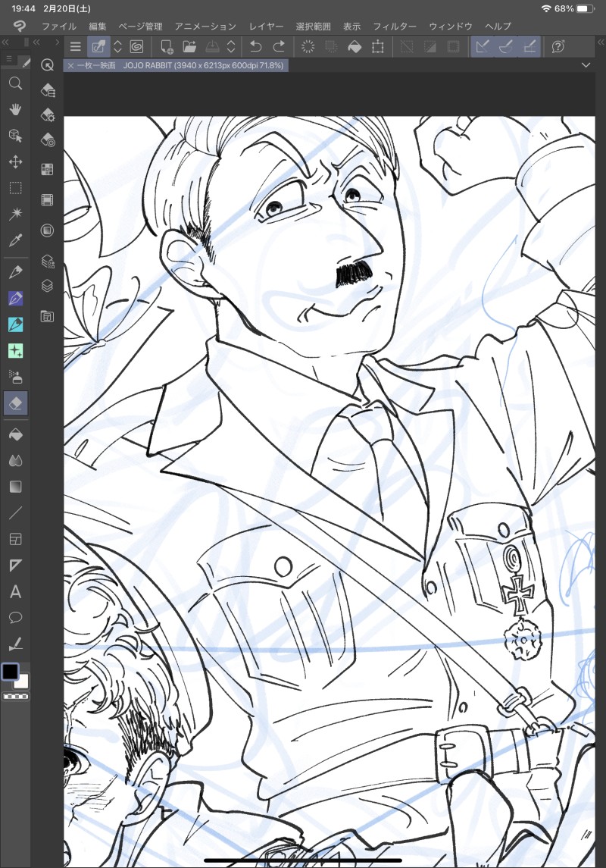Select the black main color swatch

point(10,672)
